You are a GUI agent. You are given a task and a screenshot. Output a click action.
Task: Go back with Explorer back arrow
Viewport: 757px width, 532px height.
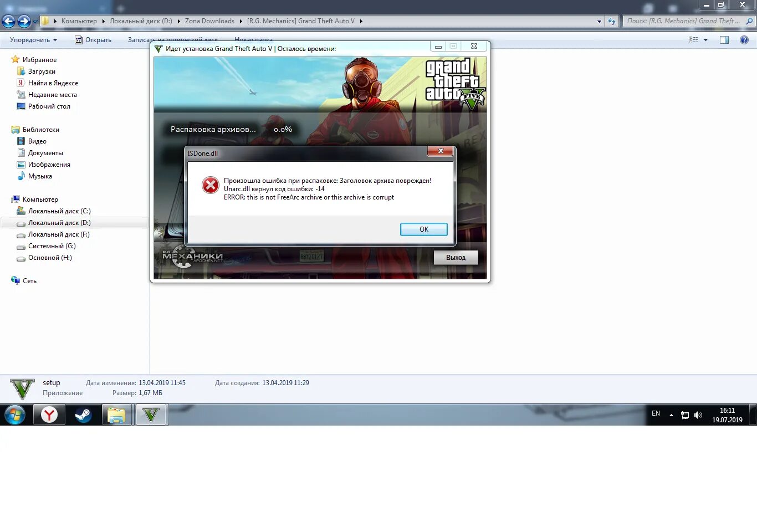(8, 21)
